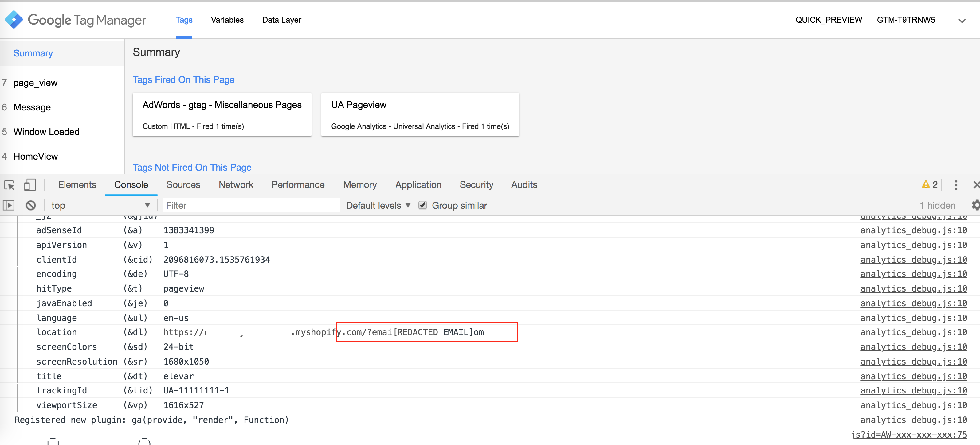Open the Network DevTools tab
The image size is (980, 445).
[236, 185]
